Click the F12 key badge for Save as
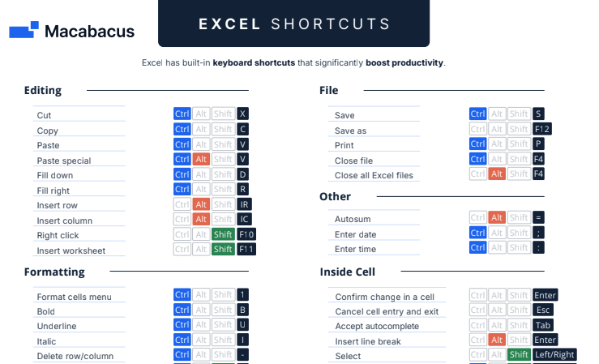The height and width of the screenshot is (364, 599). point(542,129)
